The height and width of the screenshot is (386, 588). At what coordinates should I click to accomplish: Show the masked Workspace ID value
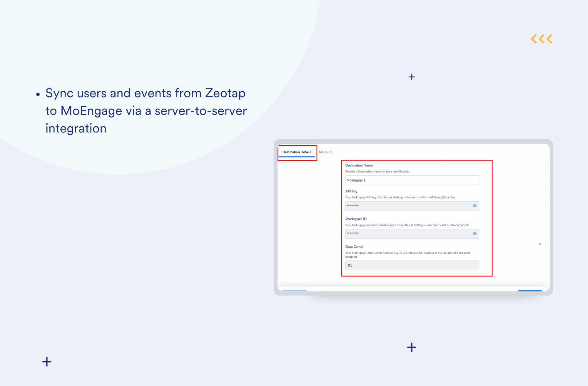coord(475,233)
